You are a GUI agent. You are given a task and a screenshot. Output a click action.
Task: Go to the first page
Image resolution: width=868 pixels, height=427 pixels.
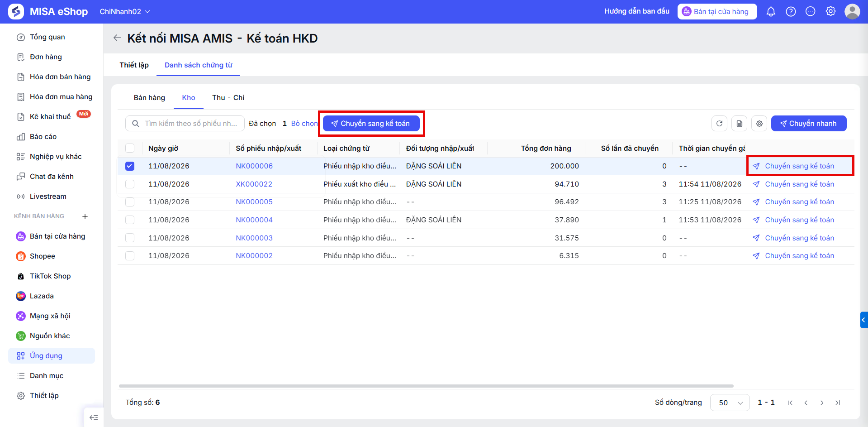[790, 403]
